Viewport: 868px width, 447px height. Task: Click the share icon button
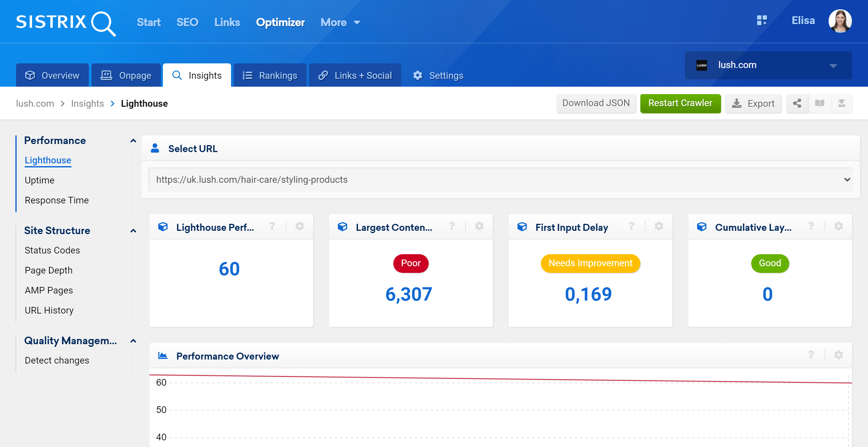pos(797,103)
